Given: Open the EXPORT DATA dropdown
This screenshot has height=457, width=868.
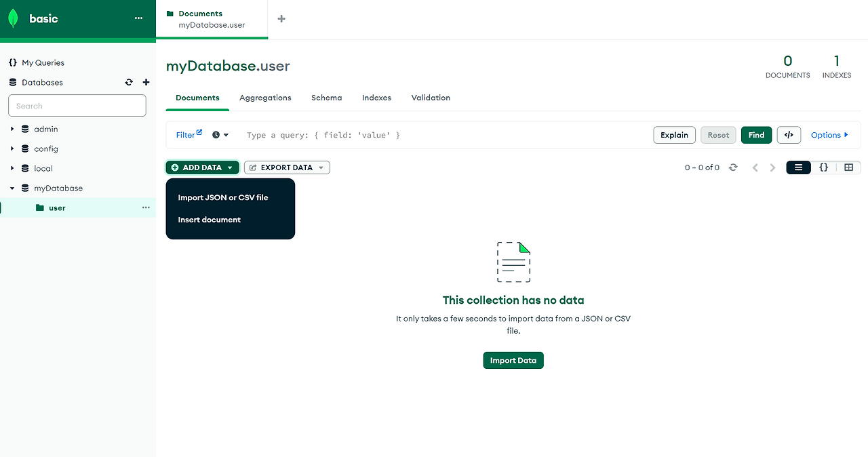Looking at the screenshot, I should pyautogui.click(x=286, y=167).
